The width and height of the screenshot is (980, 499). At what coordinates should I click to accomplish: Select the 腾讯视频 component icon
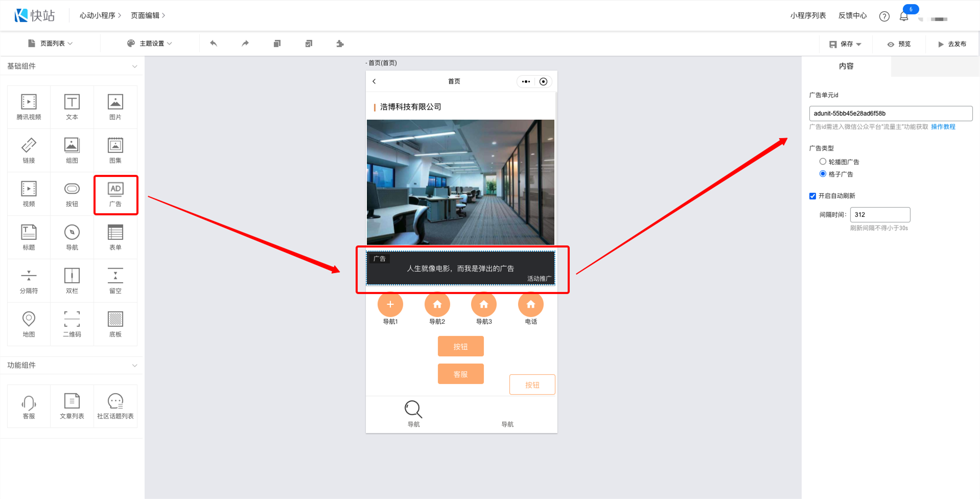[x=29, y=106]
